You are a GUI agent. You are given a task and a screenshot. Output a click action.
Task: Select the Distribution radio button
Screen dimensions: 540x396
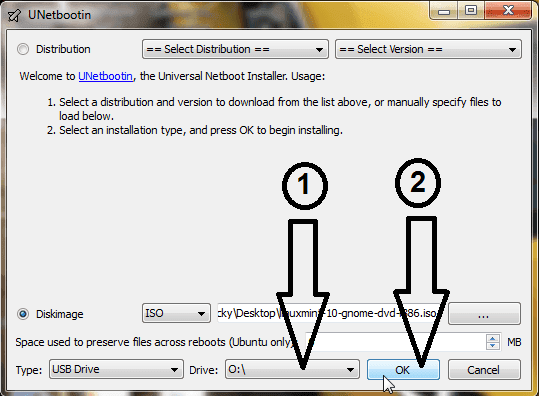coord(23,49)
